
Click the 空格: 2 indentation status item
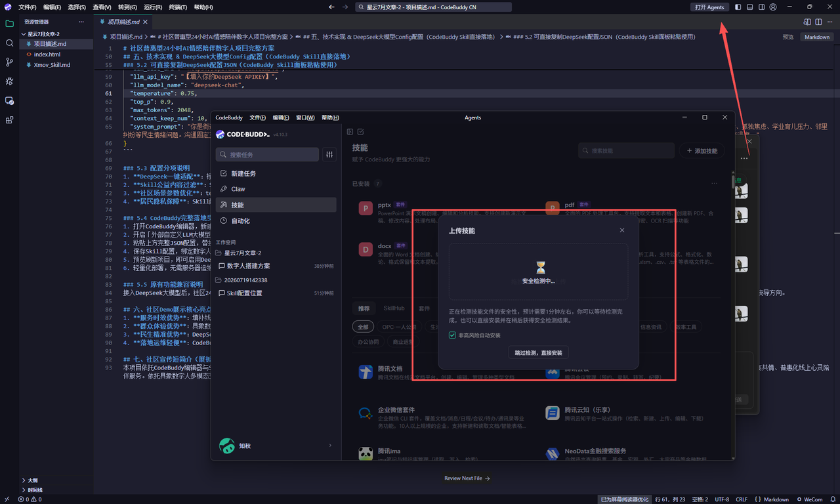click(701, 499)
